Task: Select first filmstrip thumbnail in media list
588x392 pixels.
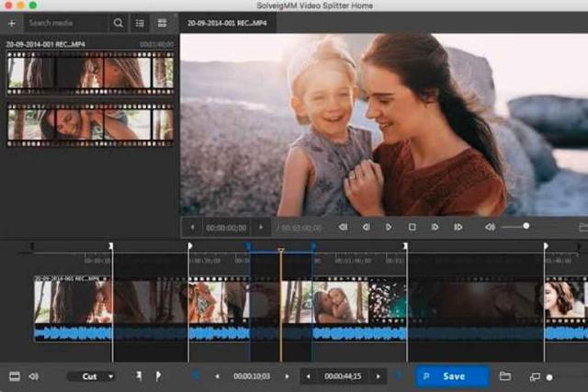Action: point(89,73)
